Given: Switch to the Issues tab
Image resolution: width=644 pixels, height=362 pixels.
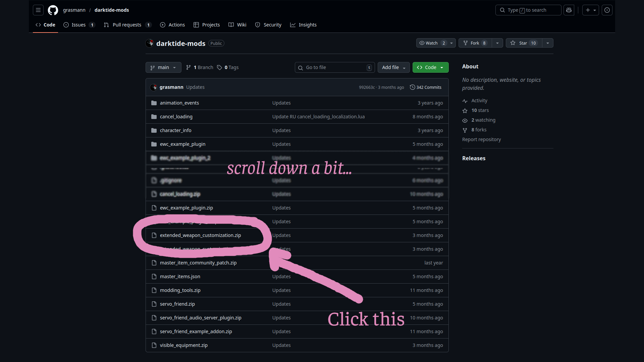Looking at the screenshot, I should click(78, 24).
